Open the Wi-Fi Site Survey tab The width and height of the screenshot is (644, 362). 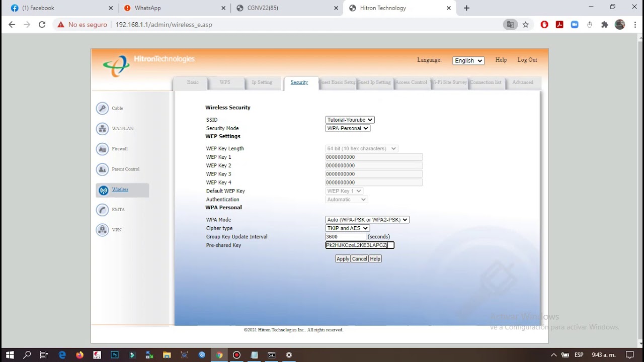(449, 82)
